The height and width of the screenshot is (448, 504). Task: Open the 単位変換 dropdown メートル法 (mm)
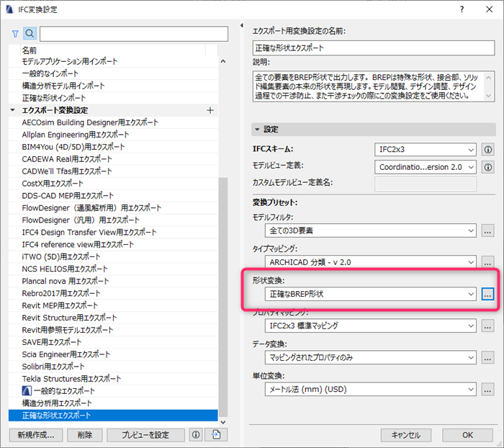(371, 390)
